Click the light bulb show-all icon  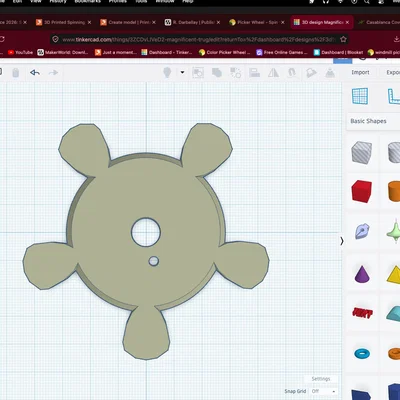coord(167,72)
